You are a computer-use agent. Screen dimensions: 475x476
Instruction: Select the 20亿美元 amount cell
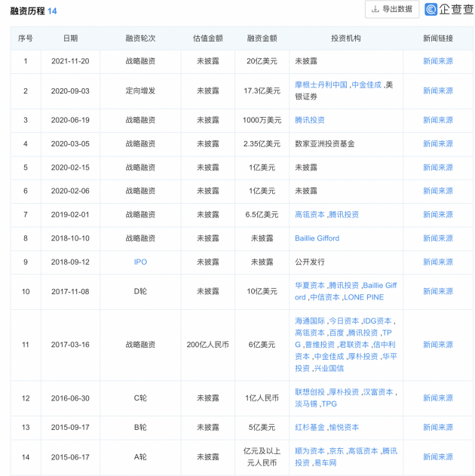(262, 61)
